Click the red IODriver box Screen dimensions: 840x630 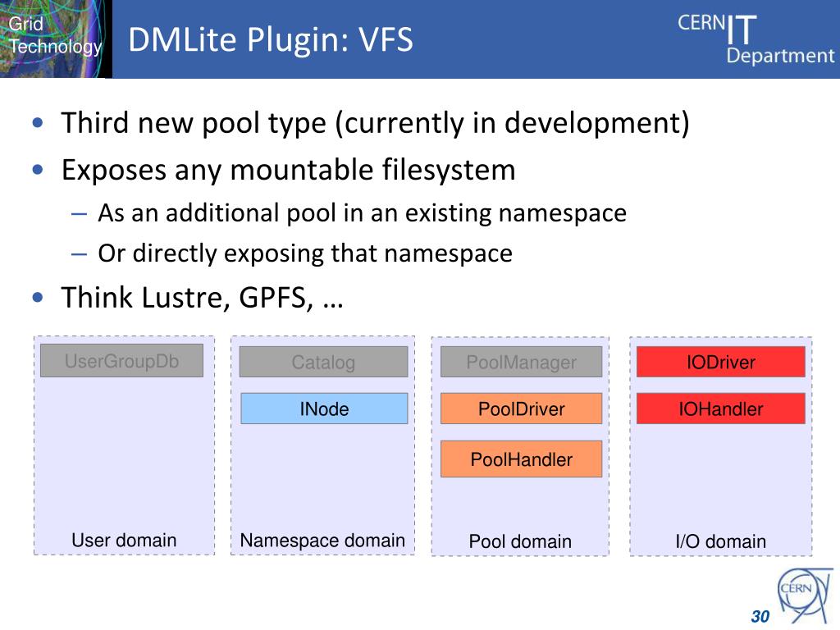[x=720, y=362]
